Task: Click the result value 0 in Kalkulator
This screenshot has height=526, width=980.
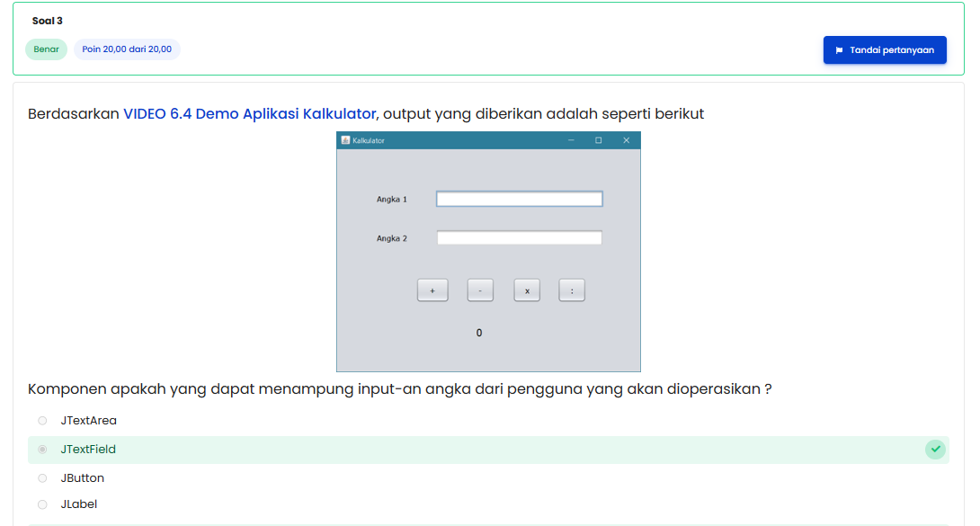Action: coord(478,333)
